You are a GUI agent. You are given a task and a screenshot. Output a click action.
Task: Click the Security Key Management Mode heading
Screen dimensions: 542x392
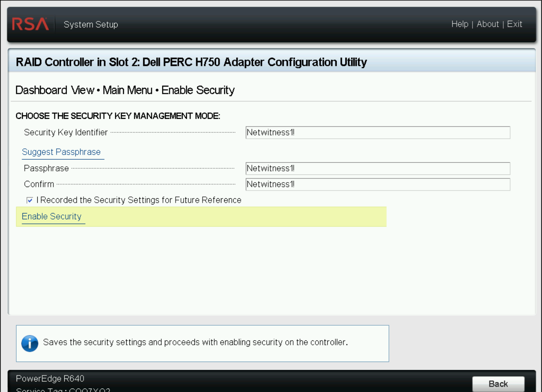118,116
